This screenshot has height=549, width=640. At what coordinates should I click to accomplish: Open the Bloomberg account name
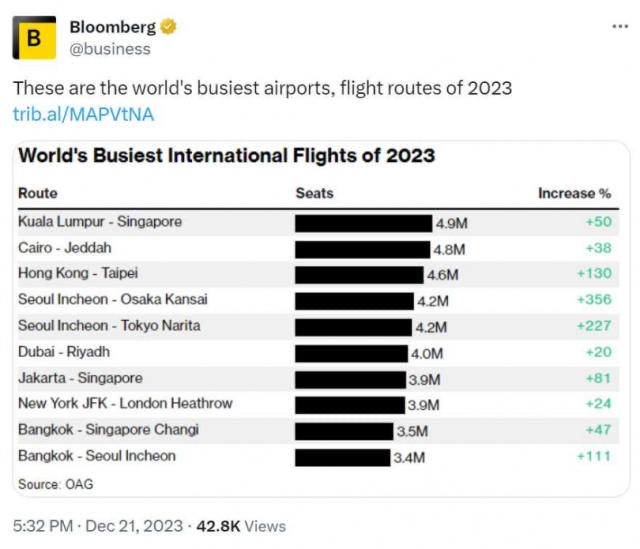click(112, 27)
